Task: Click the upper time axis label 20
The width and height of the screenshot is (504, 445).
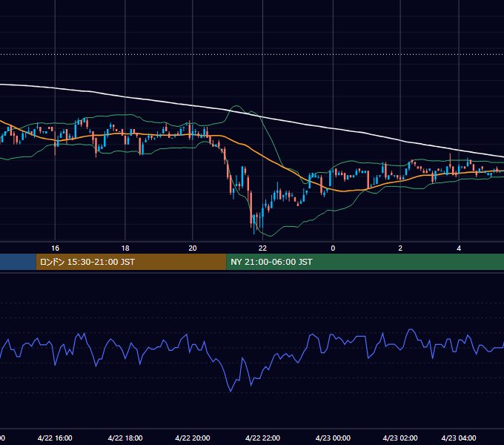Action: point(193,248)
